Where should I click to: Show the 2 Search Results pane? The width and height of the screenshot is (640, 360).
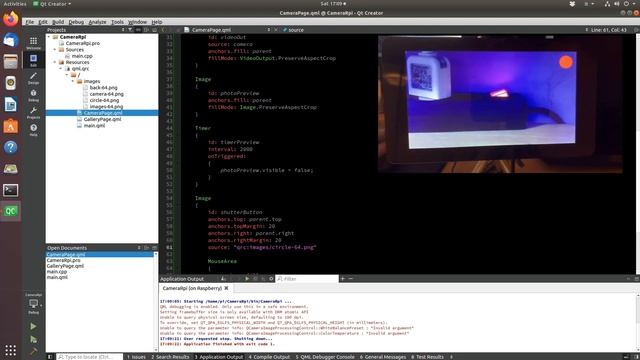tap(170, 357)
